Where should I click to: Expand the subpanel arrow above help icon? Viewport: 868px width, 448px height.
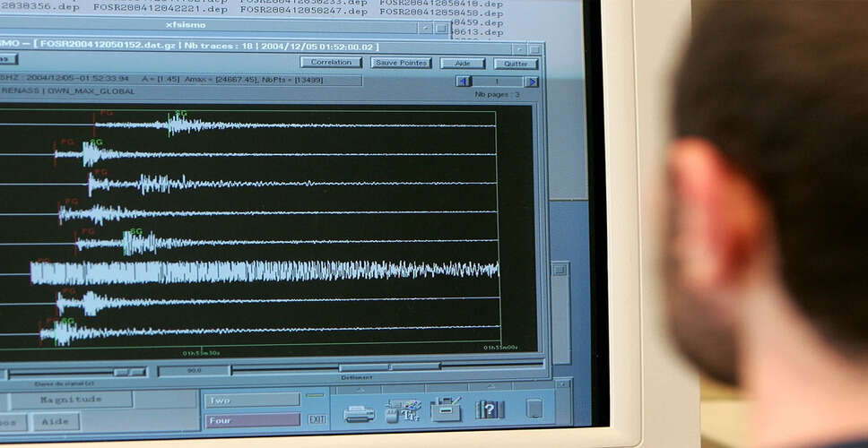[490, 387]
